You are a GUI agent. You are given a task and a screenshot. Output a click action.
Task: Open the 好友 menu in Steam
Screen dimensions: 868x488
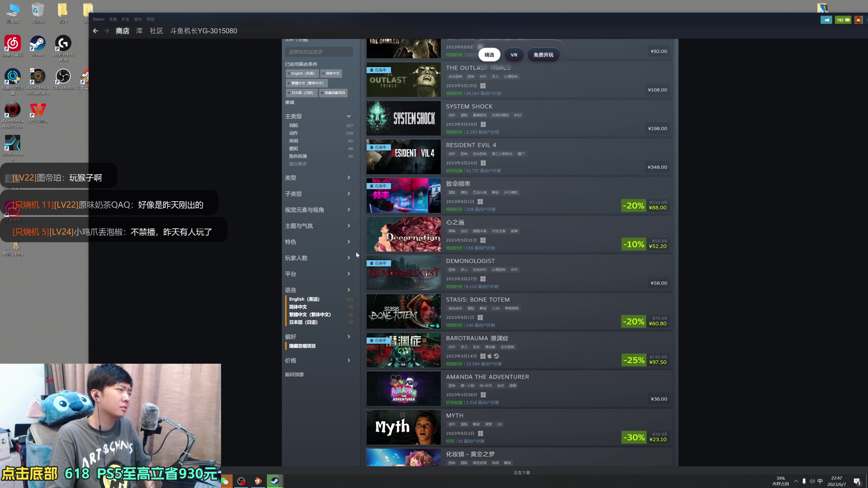tap(125, 19)
